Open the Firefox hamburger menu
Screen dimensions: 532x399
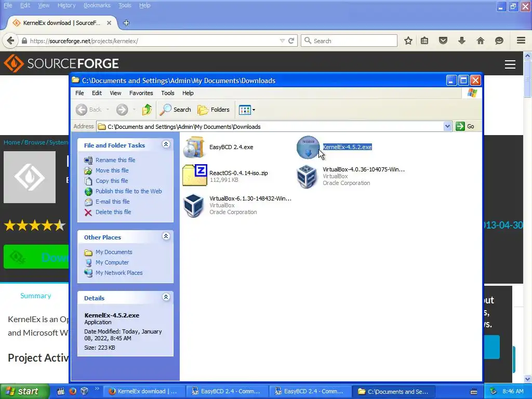point(521,41)
